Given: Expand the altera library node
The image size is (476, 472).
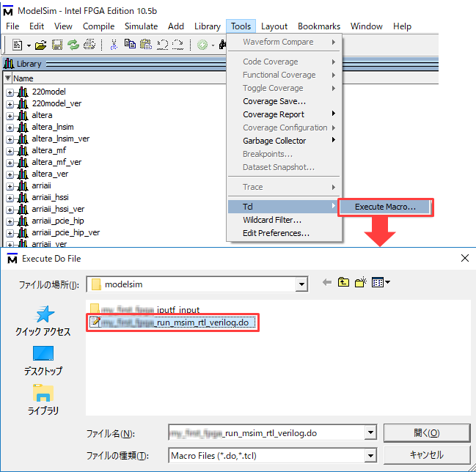Looking at the screenshot, I should (10, 117).
